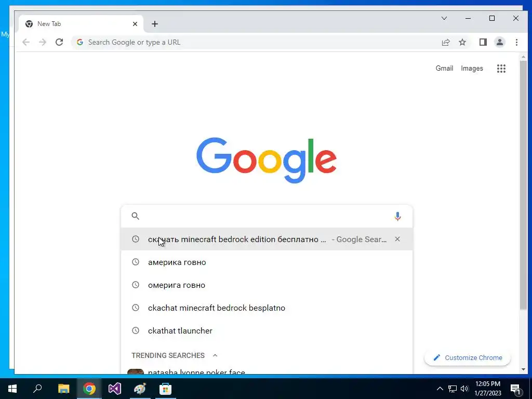Open the taskbar clock showing 12:05 PM
The width and height of the screenshot is (532, 399).
pos(488,389)
